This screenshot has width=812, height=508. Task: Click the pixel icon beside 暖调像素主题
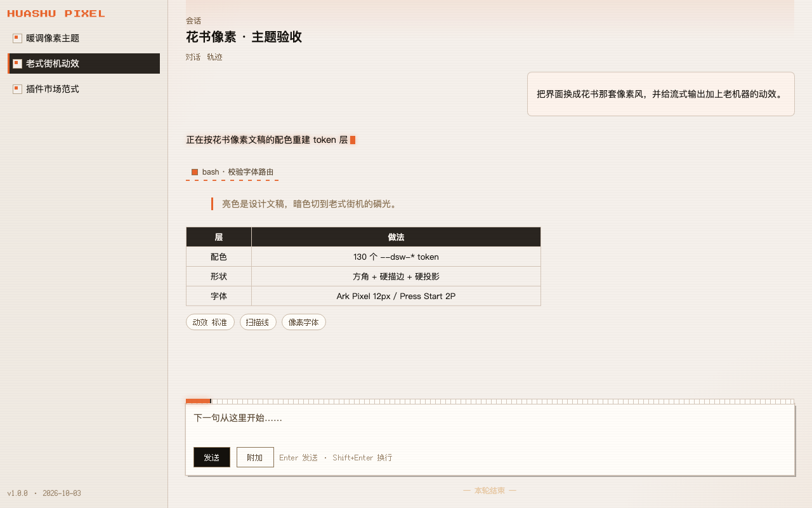click(17, 38)
